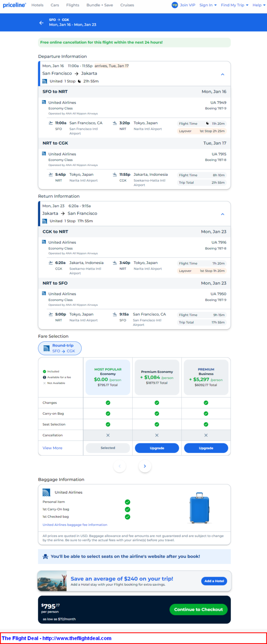Click the hotel promo thumbnail image
The width and height of the screenshot is (267, 644).
click(52, 581)
